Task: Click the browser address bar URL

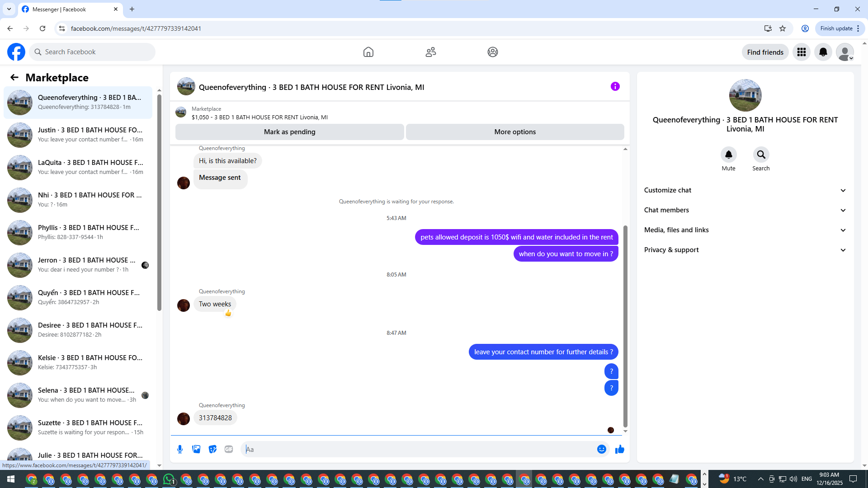Action: (x=136, y=28)
